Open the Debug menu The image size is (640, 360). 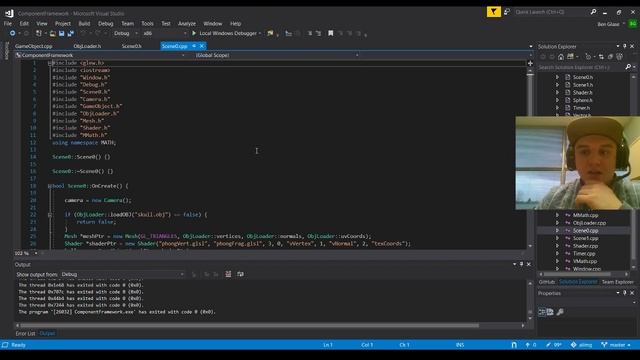click(x=105, y=24)
